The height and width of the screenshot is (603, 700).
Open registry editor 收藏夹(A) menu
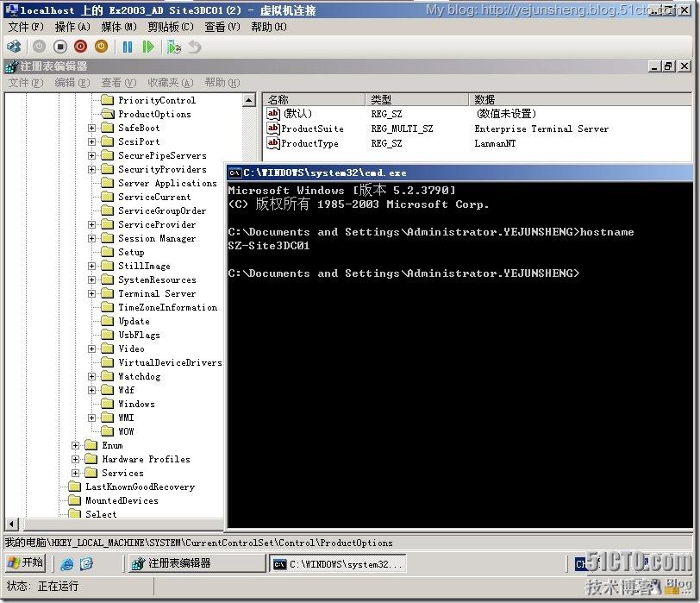coord(171,83)
